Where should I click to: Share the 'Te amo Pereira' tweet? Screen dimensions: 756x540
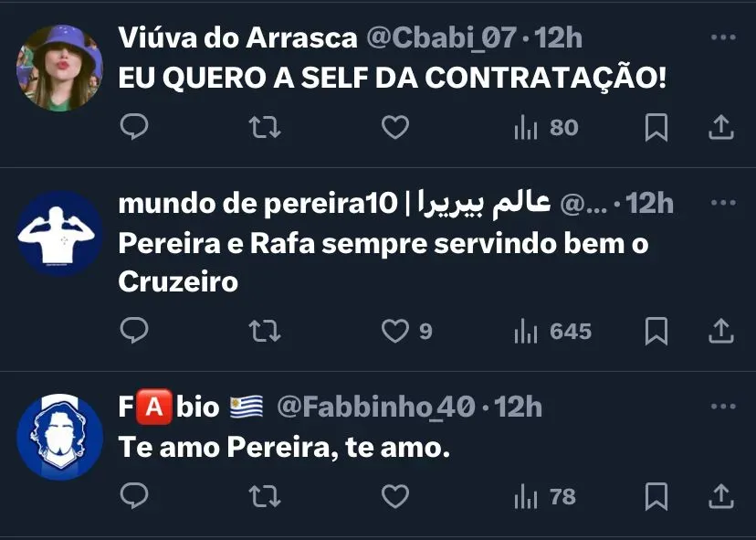pyautogui.click(x=720, y=496)
